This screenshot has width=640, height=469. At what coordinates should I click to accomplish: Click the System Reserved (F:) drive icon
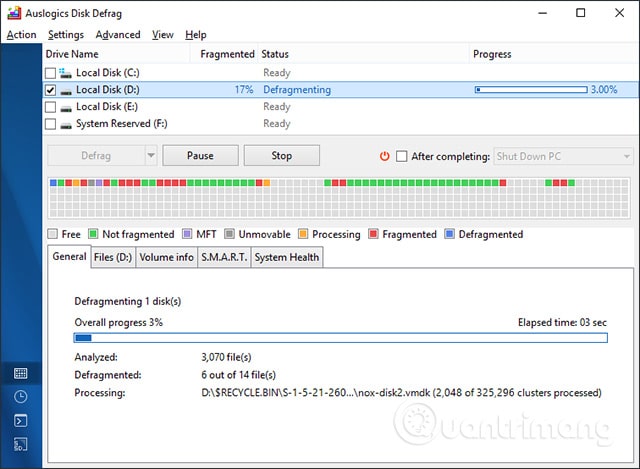coord(66,125)
